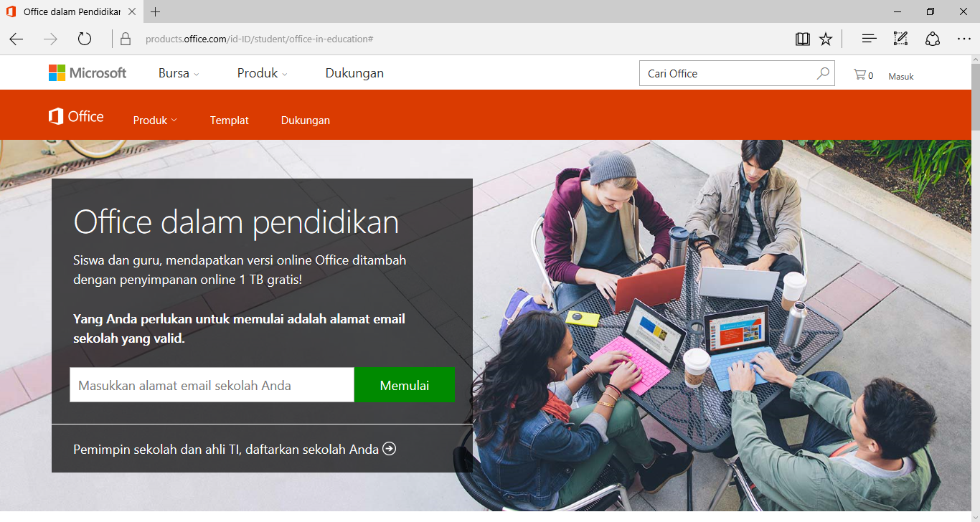Screen dimensions: 980x522
Task: Open Templat in the Office bar
Action: point(230,120)
